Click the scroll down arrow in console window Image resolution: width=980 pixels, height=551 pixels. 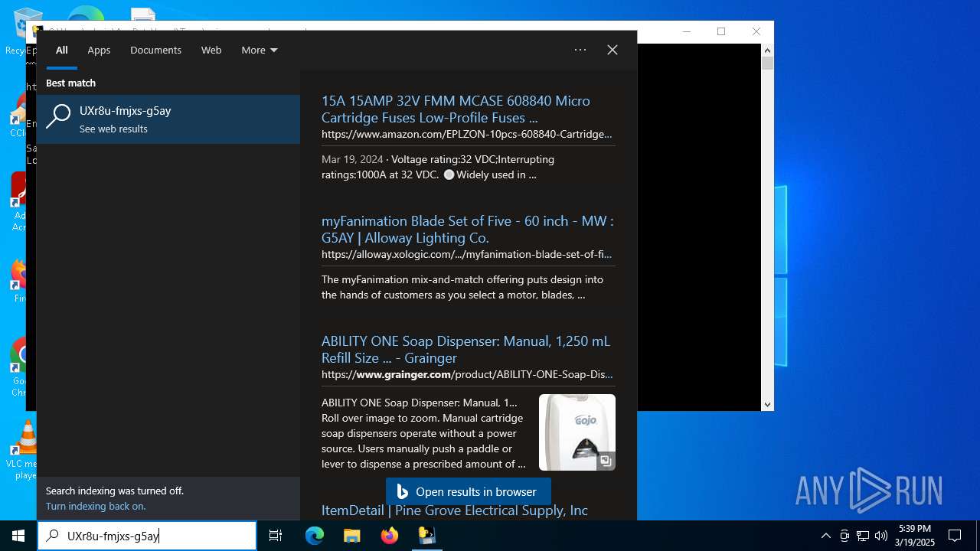pyautogui.click(x=767, y=404)
